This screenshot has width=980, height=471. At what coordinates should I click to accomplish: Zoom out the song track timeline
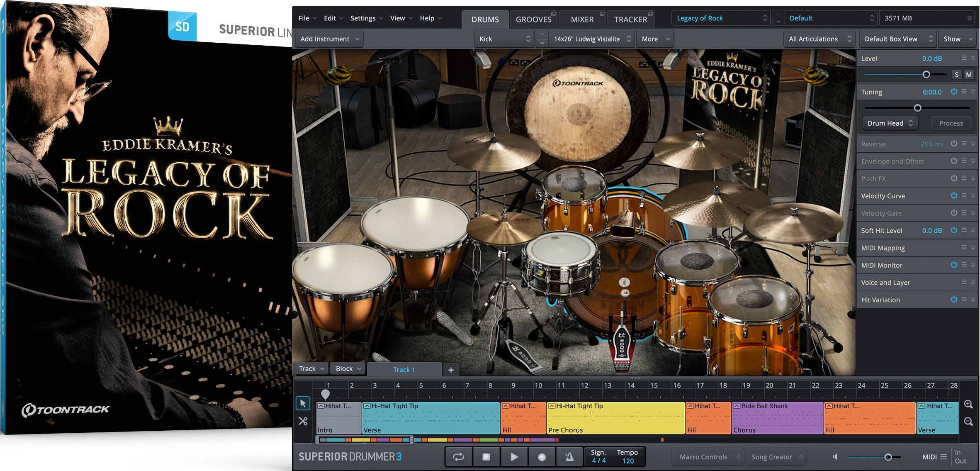pos(968,422)
